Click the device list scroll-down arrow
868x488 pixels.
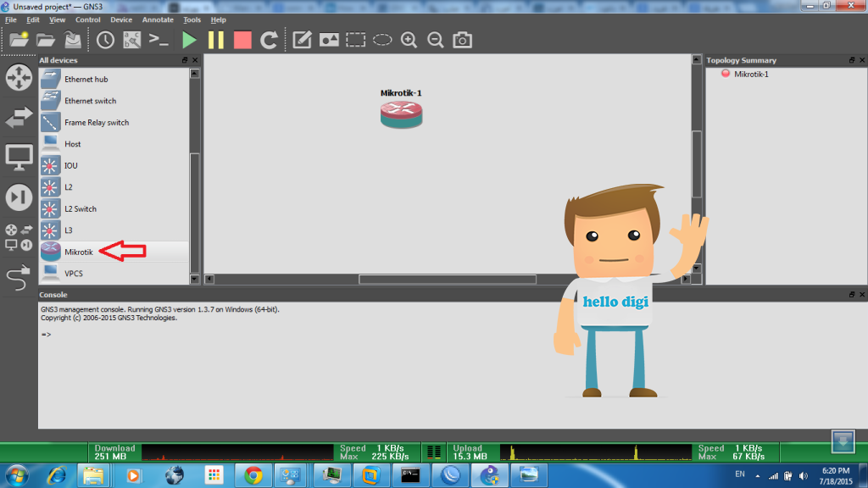click(194, 280)
